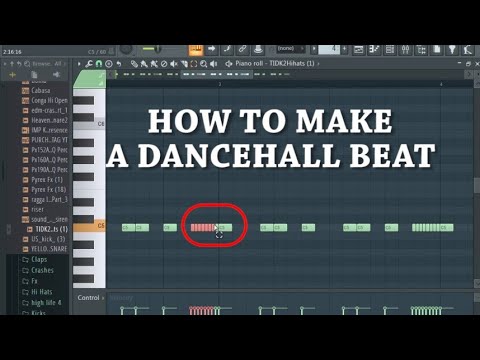
Task: Toggle the magnet snap-to-grid button
Action: click(x=99, y=64)
